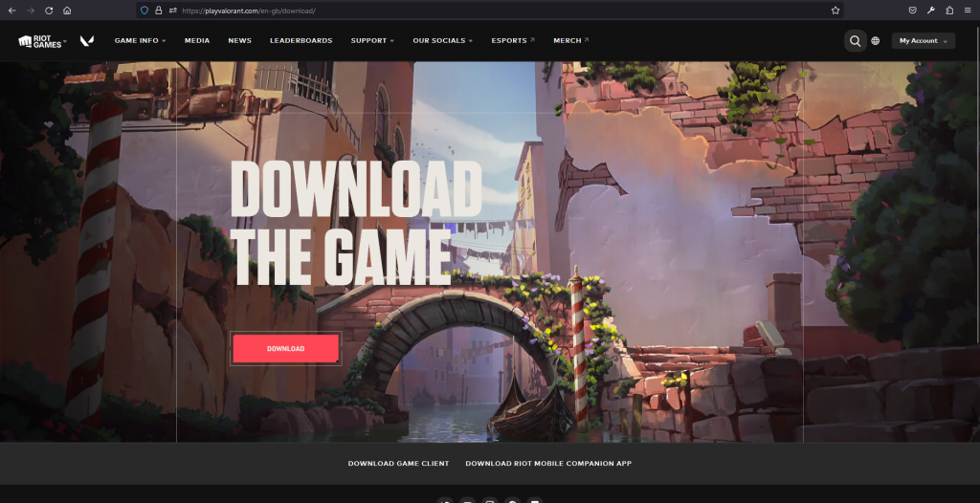
Task: Click Download Riot Mobile Companion App link
Action: click(547, 464)
